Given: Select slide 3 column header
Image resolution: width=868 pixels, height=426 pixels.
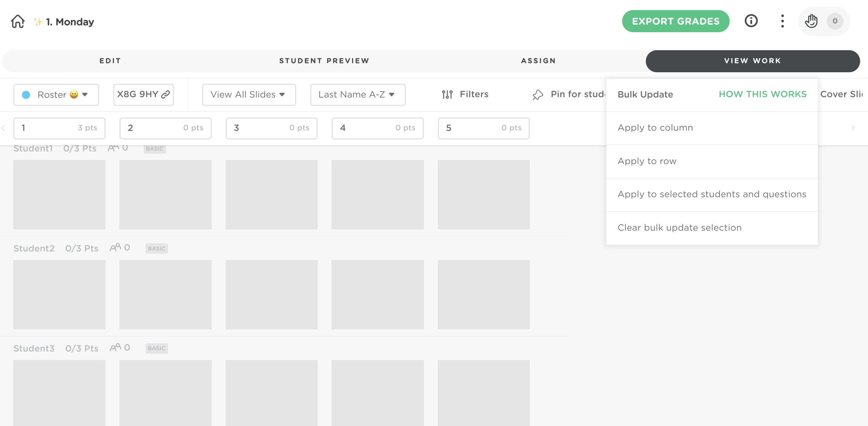Looking at the screenshot, I should (x=271, y=128).
